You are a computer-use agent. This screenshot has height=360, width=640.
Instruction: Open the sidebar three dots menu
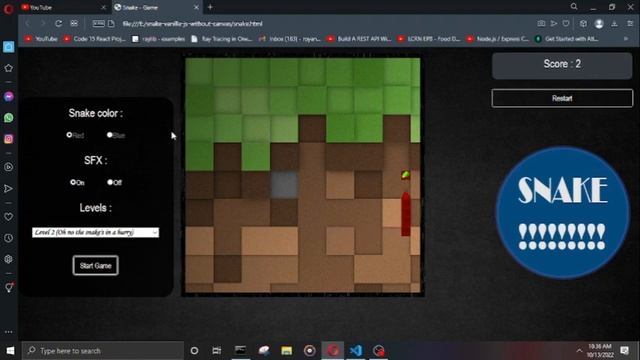point(8,332)
